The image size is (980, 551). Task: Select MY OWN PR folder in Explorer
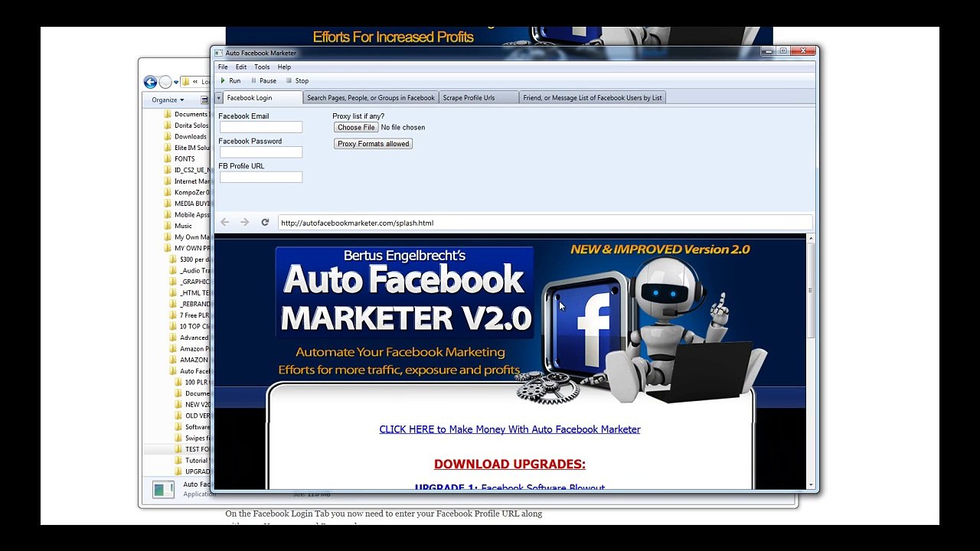[186, 248]
